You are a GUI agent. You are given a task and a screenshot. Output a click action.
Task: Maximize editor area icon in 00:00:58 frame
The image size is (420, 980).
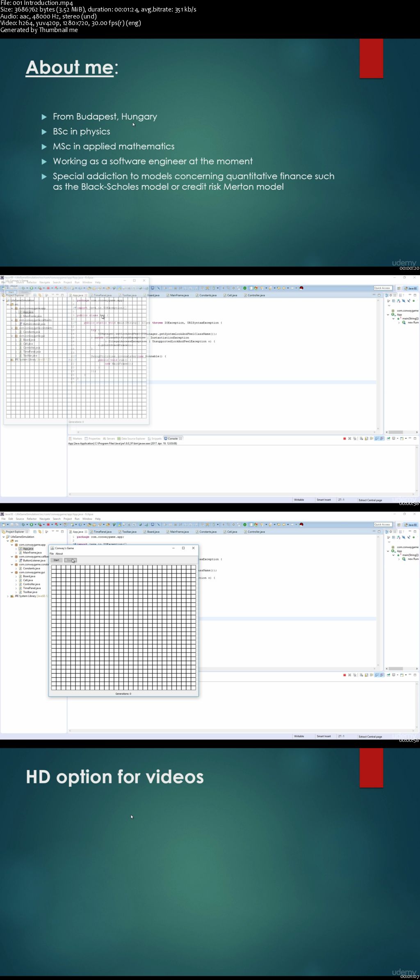click(x=379, y=532)
